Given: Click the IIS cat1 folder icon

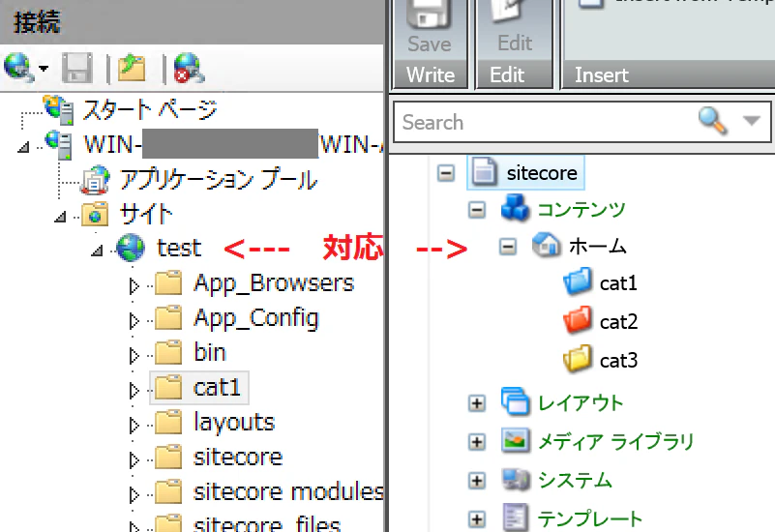Looking at the screenshot, I should click(x=168, y=387).
